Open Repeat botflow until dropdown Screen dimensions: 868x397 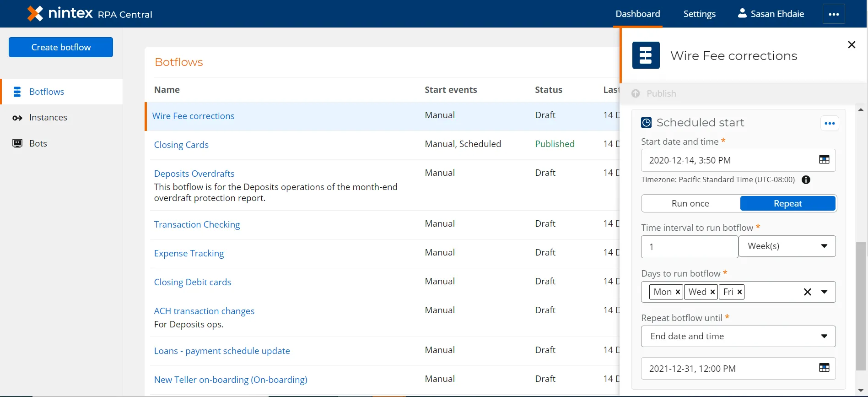point(739,337)
